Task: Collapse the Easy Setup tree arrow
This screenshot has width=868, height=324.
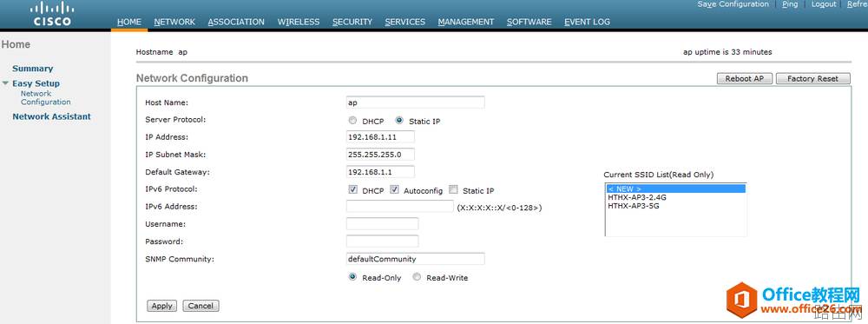Action: click(5, 83)
